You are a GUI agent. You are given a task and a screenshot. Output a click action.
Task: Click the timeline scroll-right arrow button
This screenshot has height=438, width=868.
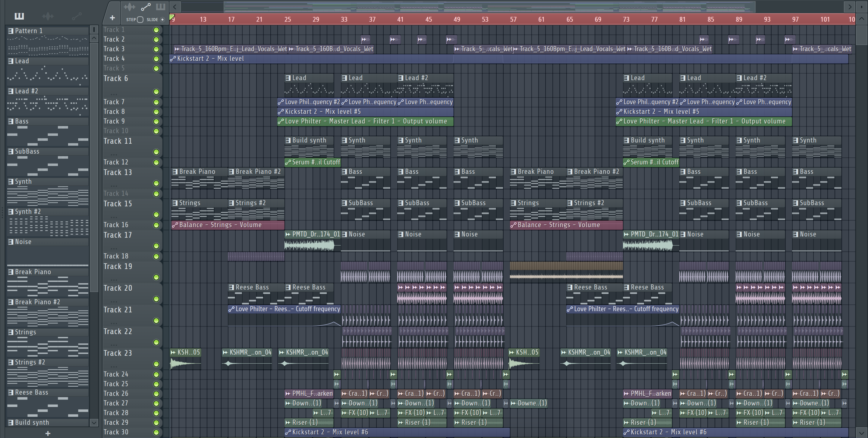pyautogui.click(x=850, y=6)
